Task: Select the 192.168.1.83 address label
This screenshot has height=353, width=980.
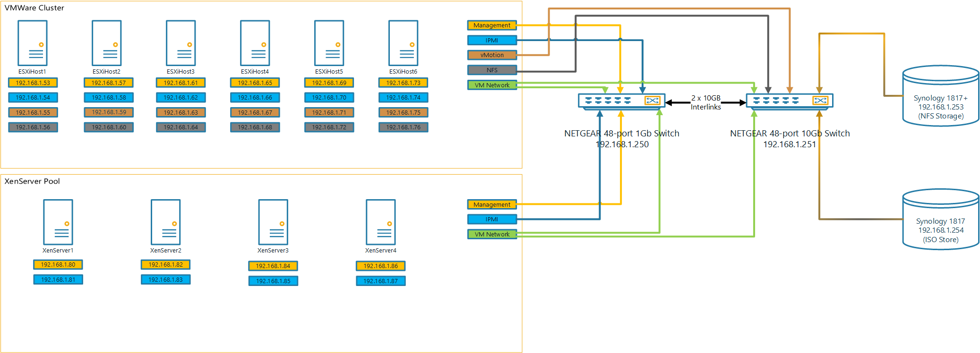Action: coord(166,280)
